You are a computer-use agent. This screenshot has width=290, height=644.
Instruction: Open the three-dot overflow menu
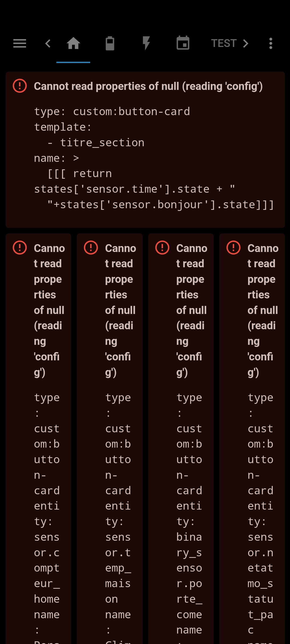(x=271, y=43)
